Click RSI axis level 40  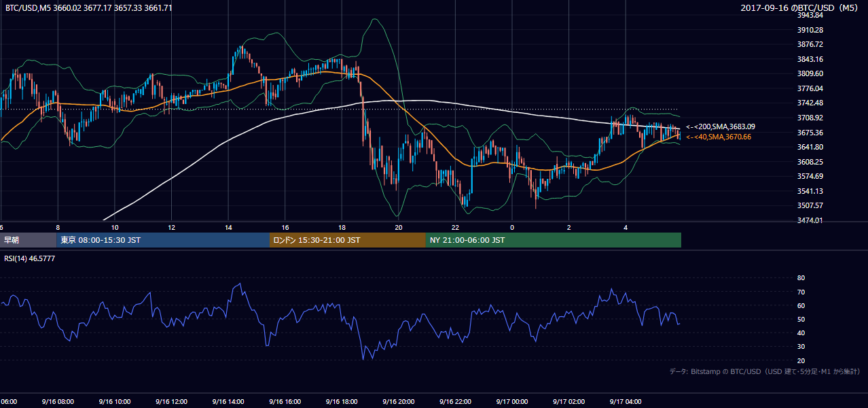coord(801,333)
